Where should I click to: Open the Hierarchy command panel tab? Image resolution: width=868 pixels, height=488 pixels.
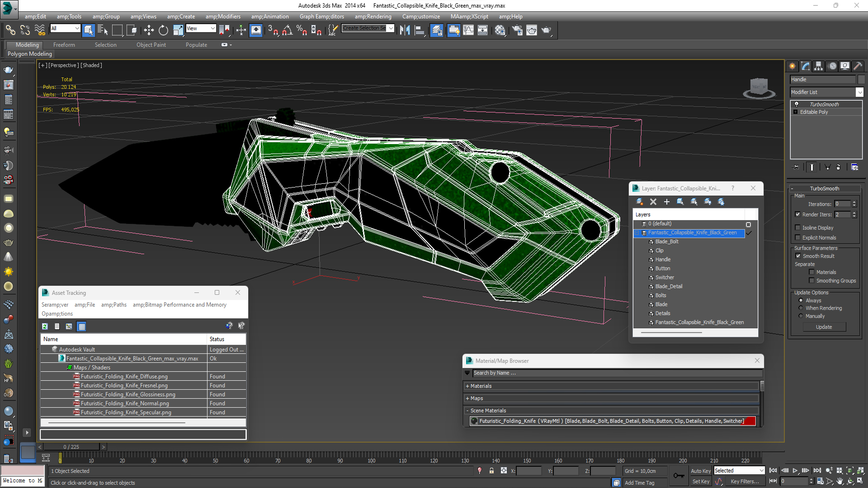[818, 66]
